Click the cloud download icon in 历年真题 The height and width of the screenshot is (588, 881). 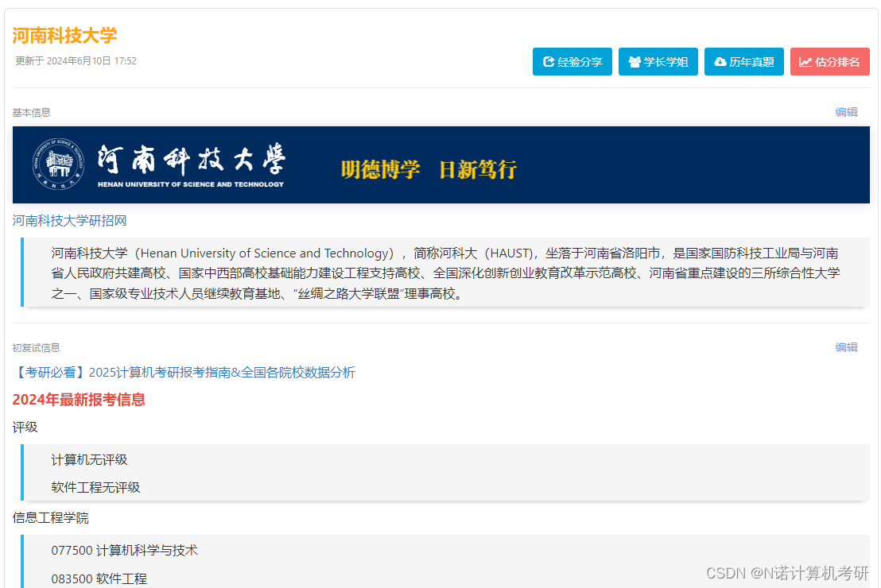[x=720, y=62]
